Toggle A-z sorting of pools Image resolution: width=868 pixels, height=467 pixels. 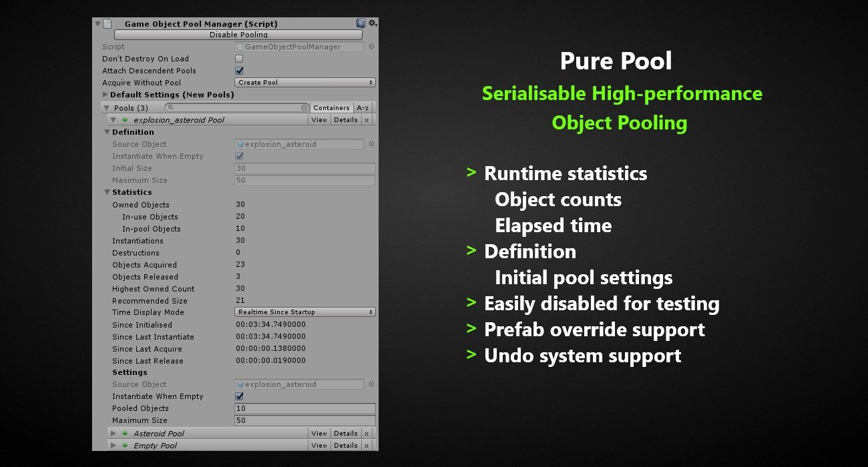pyautogui.click(x=363, y=107)
